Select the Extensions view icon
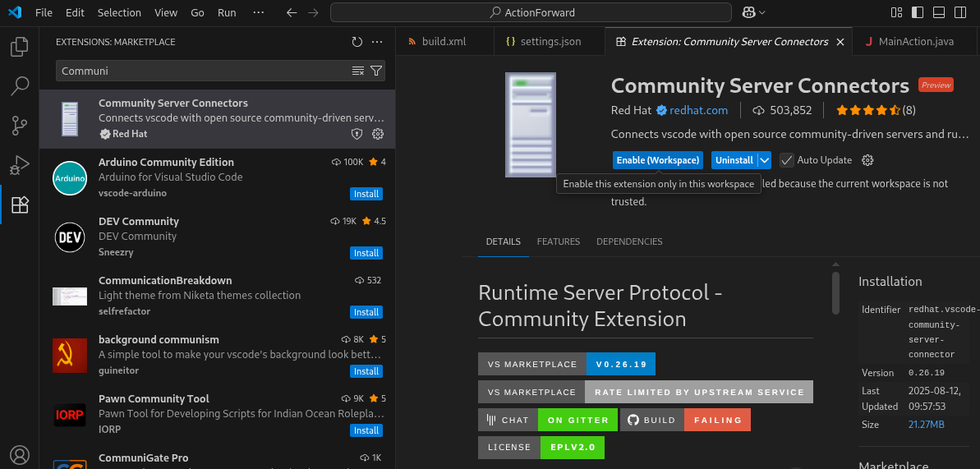Screen dimensions: 980x469 pos(20,205)
